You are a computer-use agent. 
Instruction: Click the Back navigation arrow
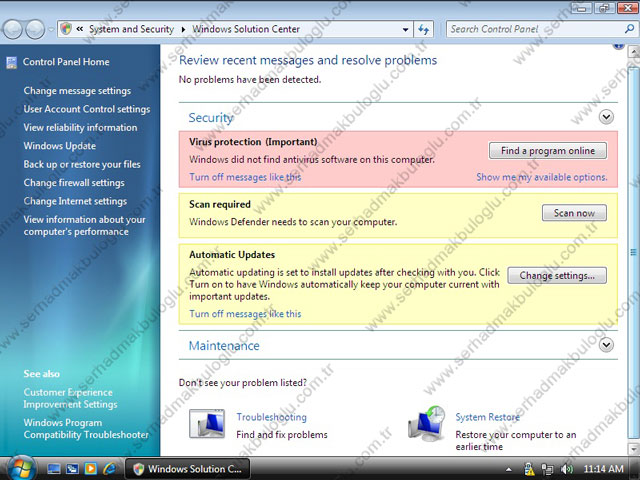click(x=12, y=29)
